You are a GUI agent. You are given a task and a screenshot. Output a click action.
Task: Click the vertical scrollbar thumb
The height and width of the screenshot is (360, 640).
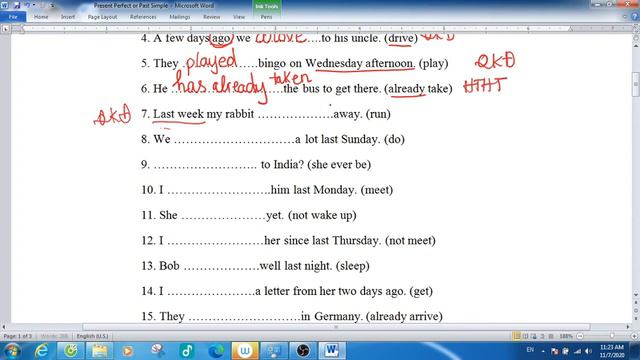(x=636, y=84)
